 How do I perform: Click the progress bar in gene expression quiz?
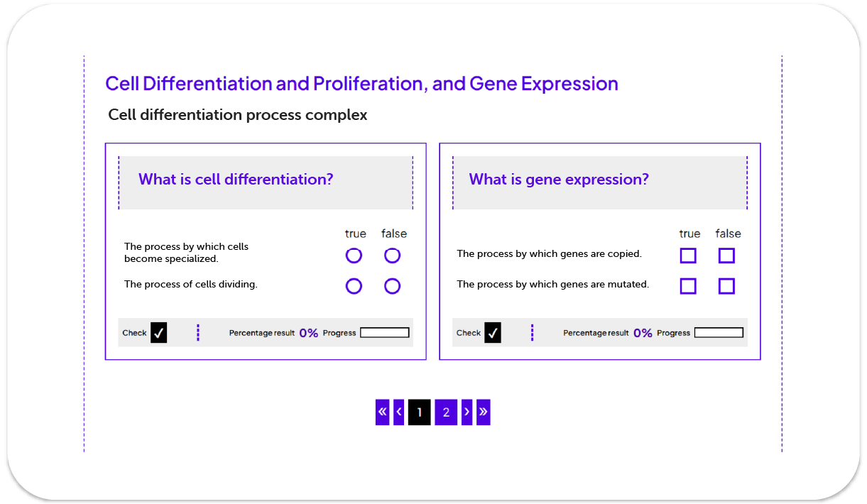pos(719,332)
